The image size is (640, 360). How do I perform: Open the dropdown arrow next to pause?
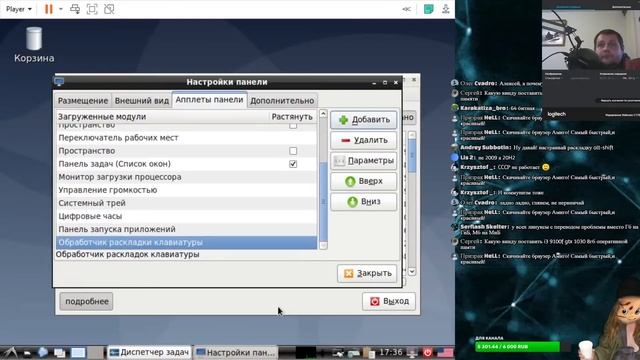61,9
